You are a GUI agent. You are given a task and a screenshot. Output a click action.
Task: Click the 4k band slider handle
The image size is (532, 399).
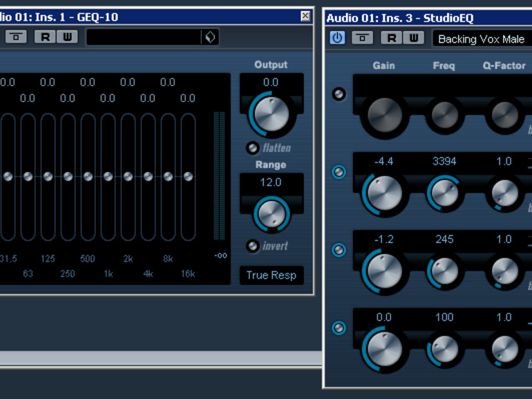[x=149, y=177]
